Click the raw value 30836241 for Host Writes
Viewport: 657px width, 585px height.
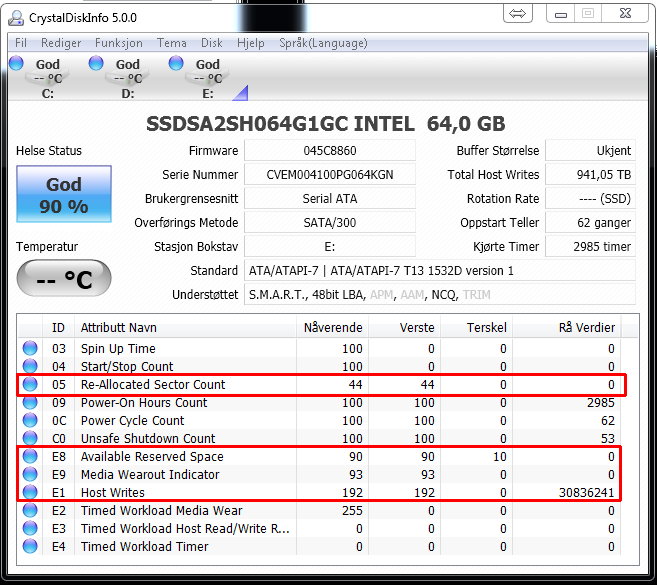coord(586,492)
